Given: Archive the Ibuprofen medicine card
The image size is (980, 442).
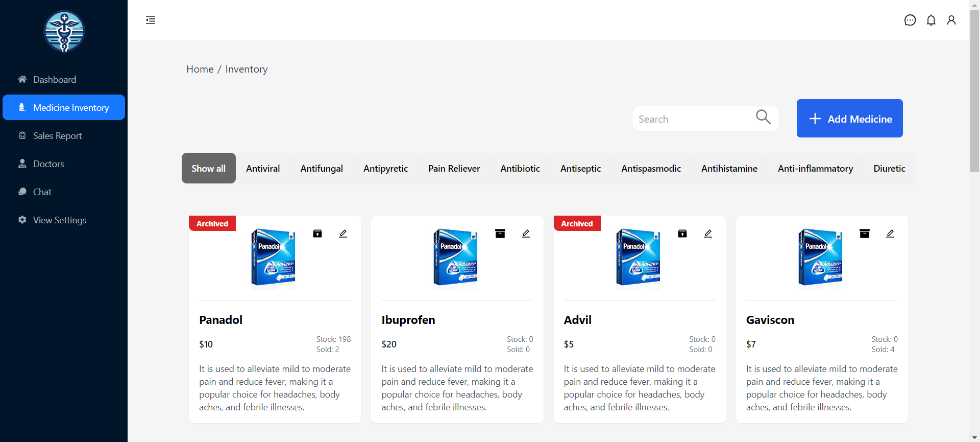Looking at the screenshot, I should 500,234.
